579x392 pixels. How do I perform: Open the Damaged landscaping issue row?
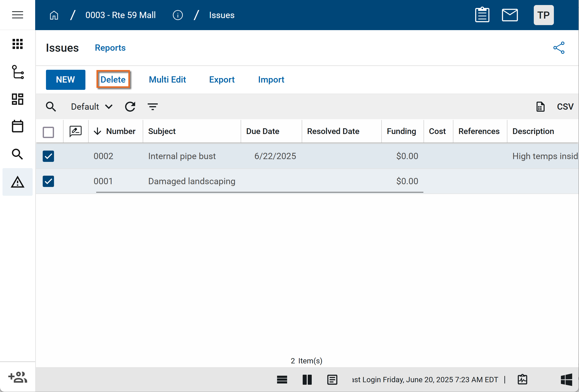[191, 181]
